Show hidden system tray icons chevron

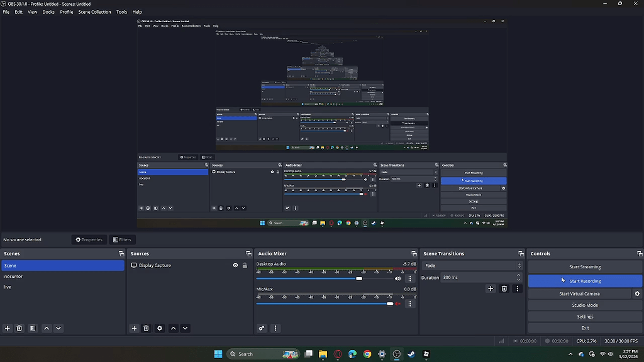pos(570,354)
